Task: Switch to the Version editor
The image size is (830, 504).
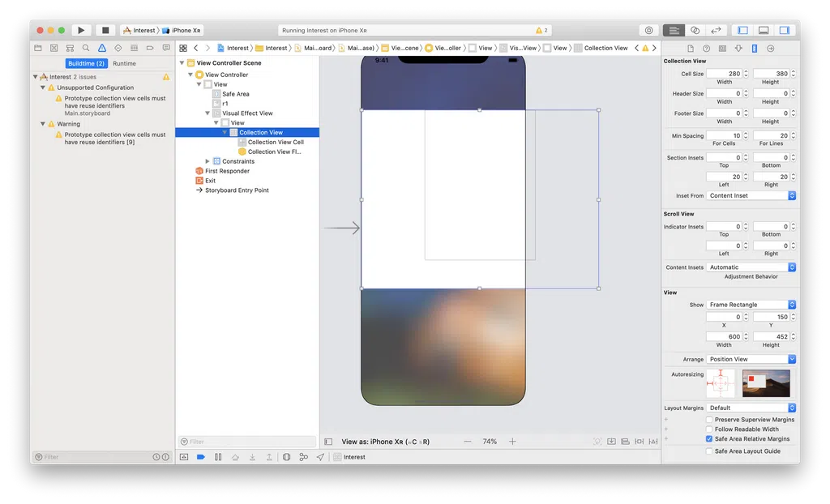Action: click(x=716, y=30)
